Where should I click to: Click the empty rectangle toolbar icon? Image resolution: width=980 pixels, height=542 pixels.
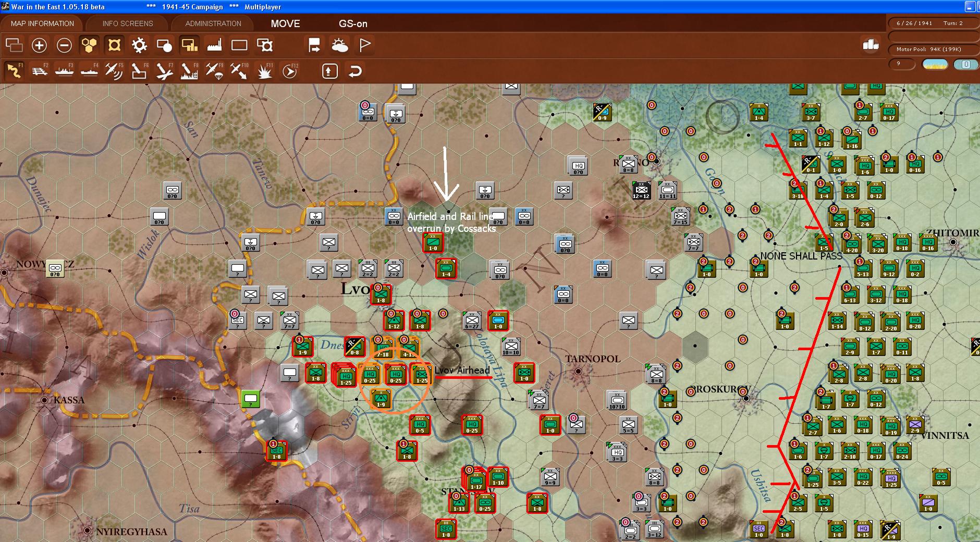pos(239,45)
